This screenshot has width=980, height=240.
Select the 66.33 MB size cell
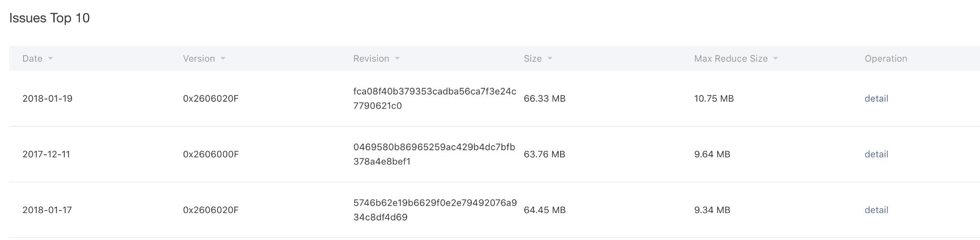[x=544, y=98]
